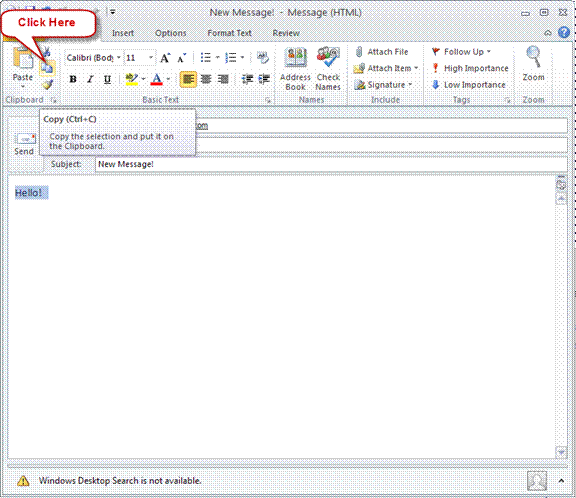This screenshot has height=498, width=576.
Task: Open the Signature dropdown
Action: (383, 85)
